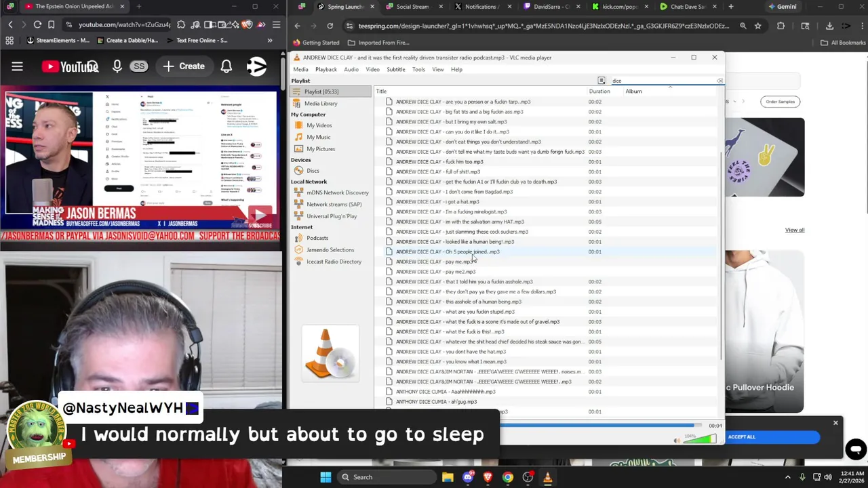
Task: Expand hidden bookmarks chevron in Brave
Action: (x=269, y=40)
